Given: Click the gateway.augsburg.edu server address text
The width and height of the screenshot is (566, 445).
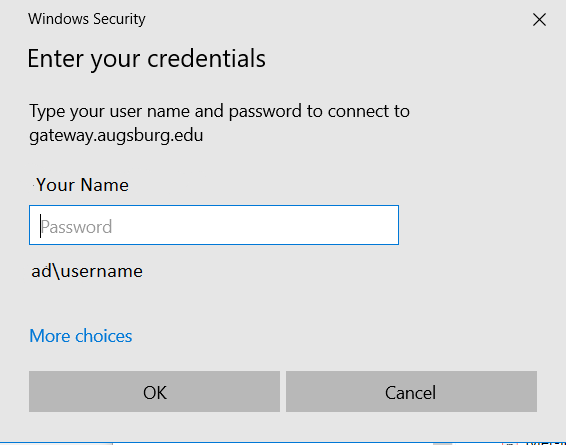Looking at the screenshot, I should pos(116,136).
